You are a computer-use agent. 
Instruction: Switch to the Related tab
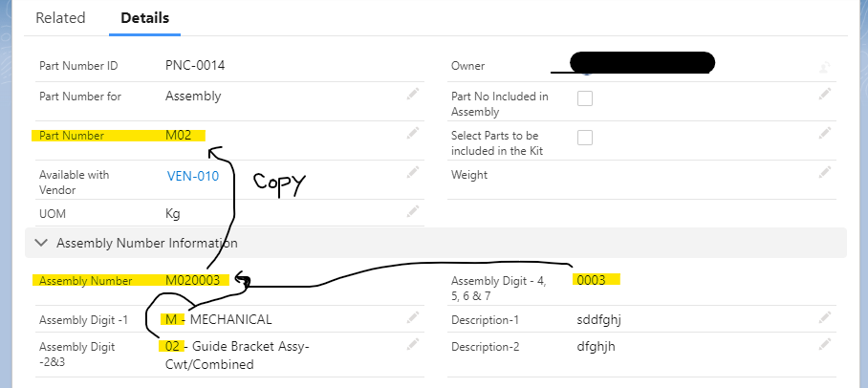pyautogui.click(x=60, y=18)
